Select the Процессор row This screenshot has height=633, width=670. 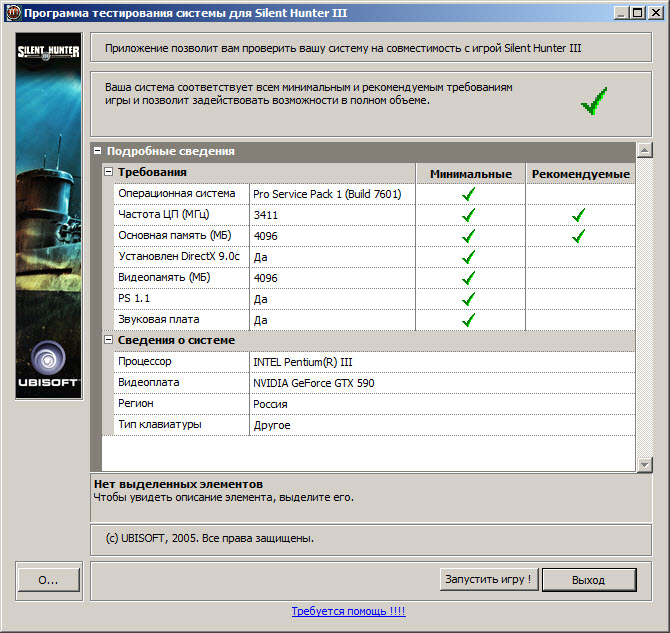(374, 362)
